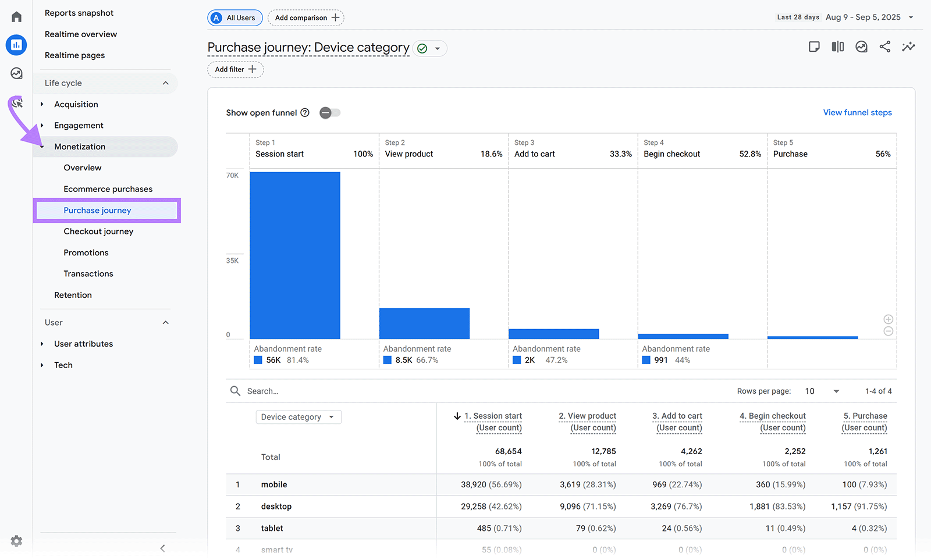Open GA4 Home from the left icon rail
The width and height of the screenshot is (931, 560).
coord(16,16)
